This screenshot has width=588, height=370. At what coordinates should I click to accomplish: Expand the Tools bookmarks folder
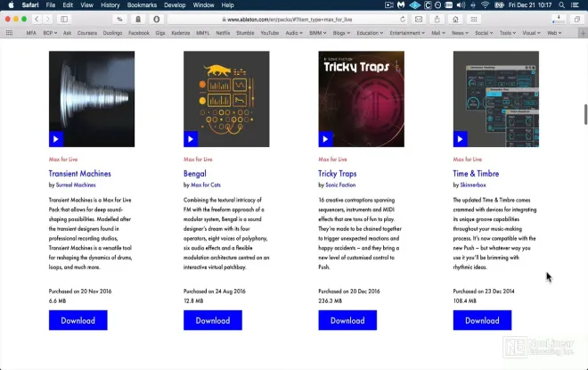coord(508,33)
